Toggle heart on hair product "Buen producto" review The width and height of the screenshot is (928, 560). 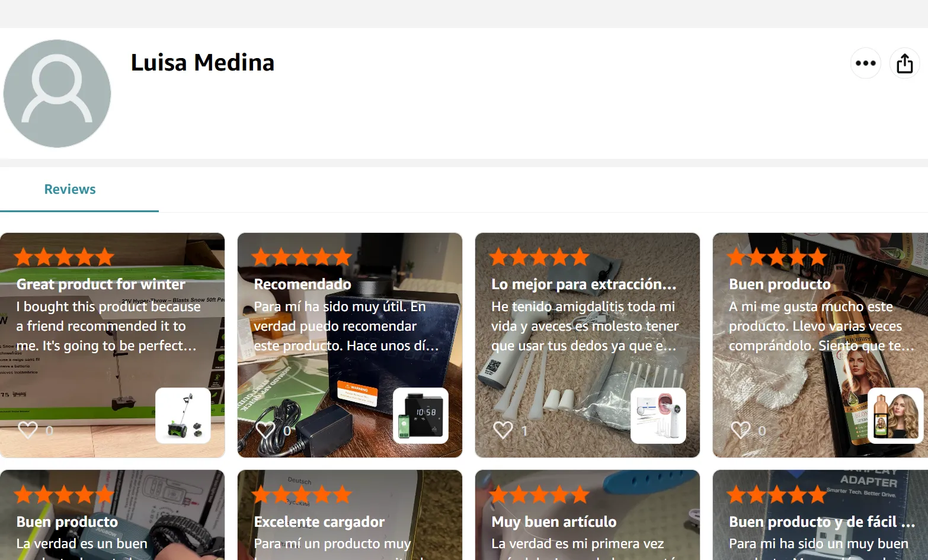pyautogui.click(x=741, y=430)
